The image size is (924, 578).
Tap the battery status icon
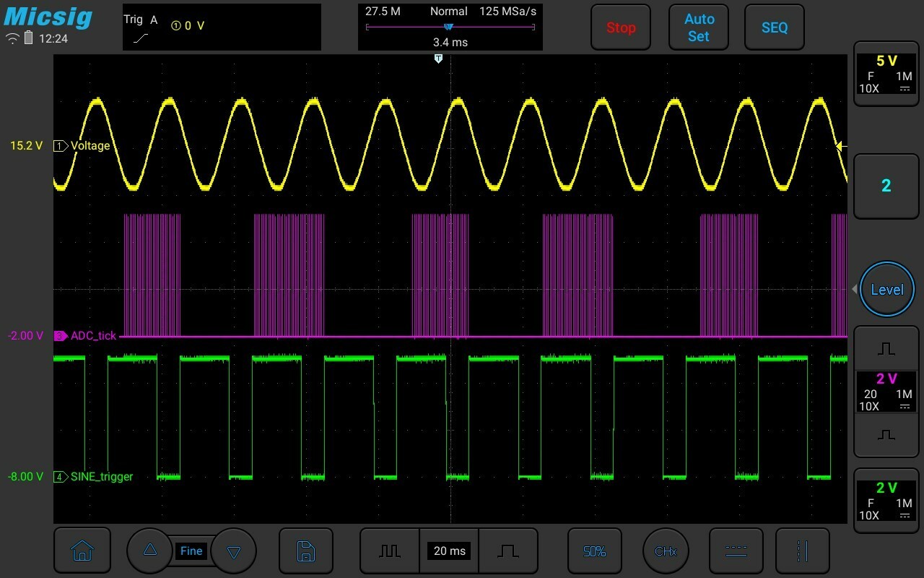29,38
